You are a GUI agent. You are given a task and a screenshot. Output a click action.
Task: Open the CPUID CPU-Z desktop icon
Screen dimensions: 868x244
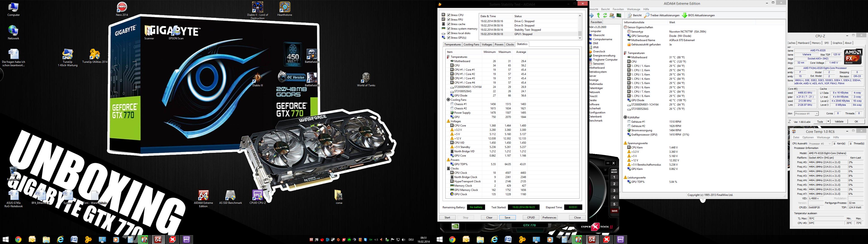(x=258, y=195)
